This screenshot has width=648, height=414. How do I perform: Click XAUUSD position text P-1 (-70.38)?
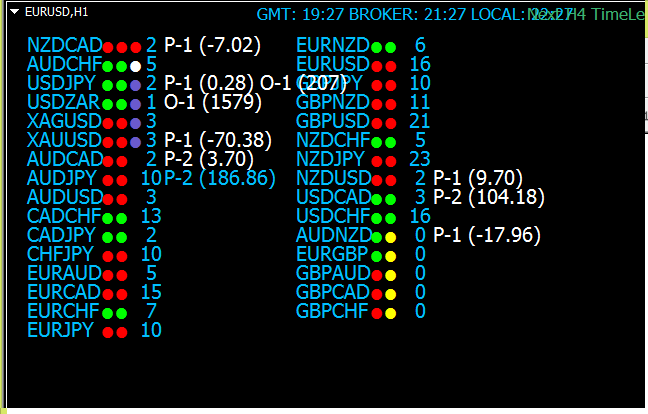coord(218,140)
